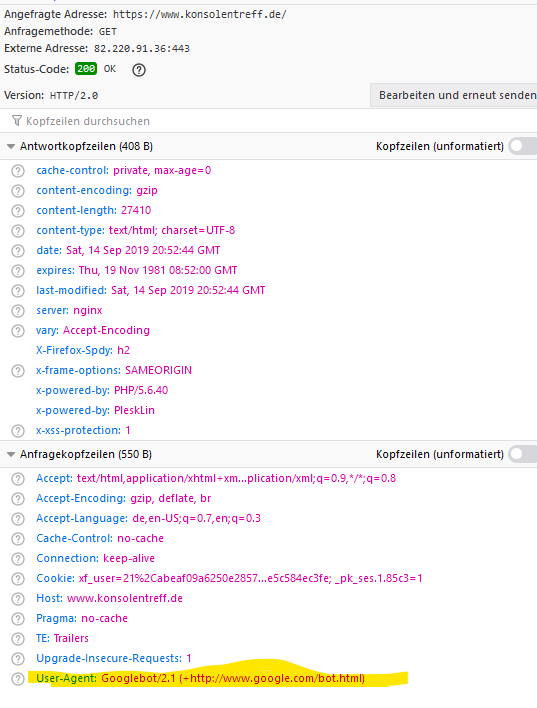Select Connection value keep-alive

coord(129,559)
